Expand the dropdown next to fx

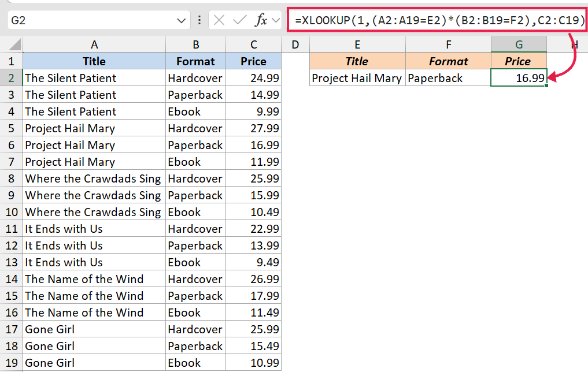click(276, 20)
